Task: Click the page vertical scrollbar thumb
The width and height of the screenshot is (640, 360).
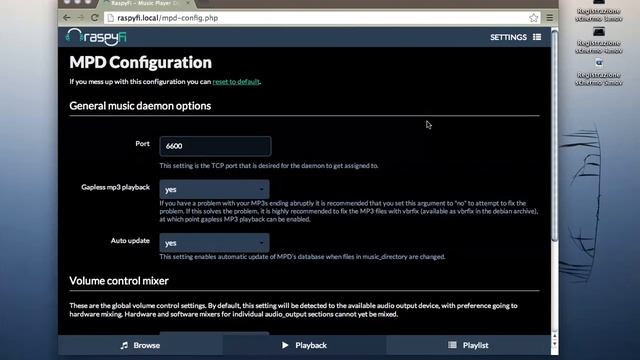Action: pyautogui.click(x=554, y=136)
